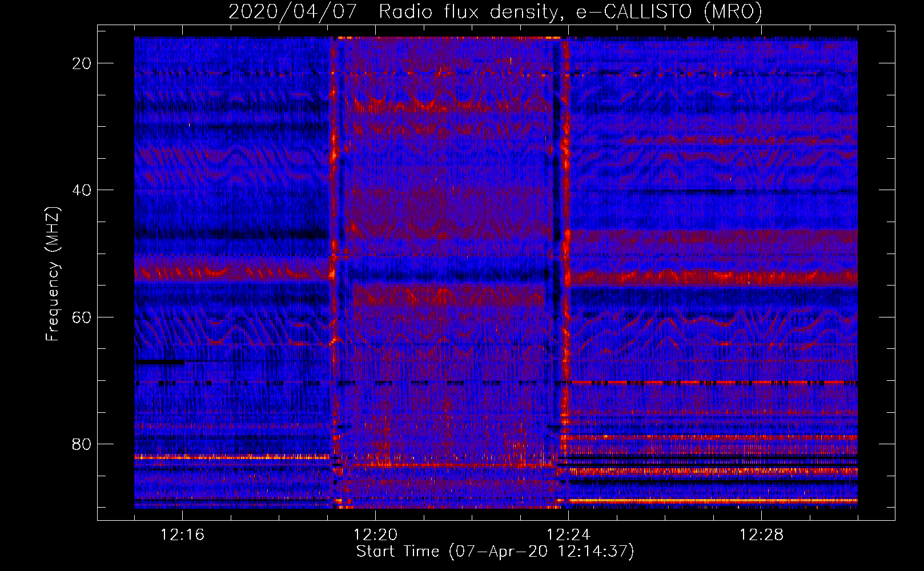Click the plot title '2020/04/07 Radio flux density'

click(495, 11)
